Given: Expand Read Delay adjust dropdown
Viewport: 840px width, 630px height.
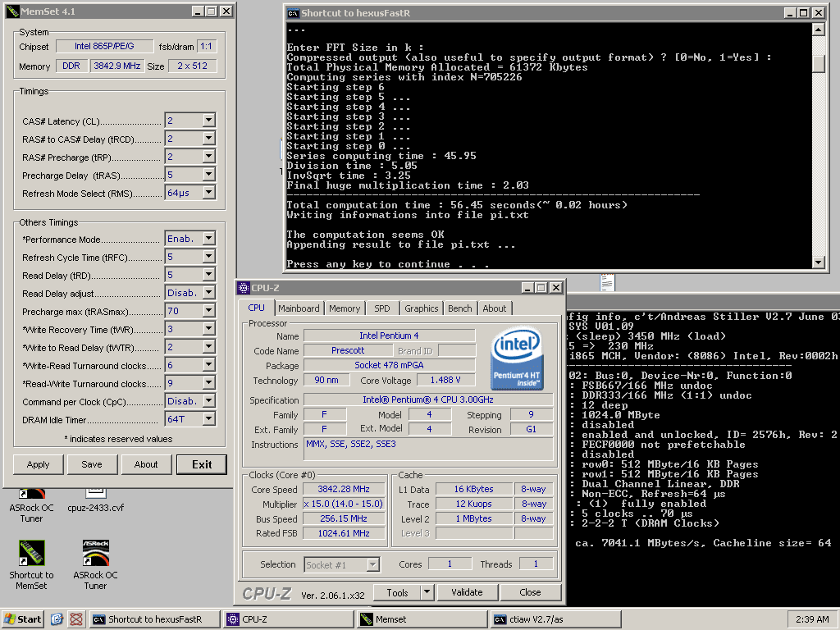Looking at the screenshot, I should (x=209, y=293).
